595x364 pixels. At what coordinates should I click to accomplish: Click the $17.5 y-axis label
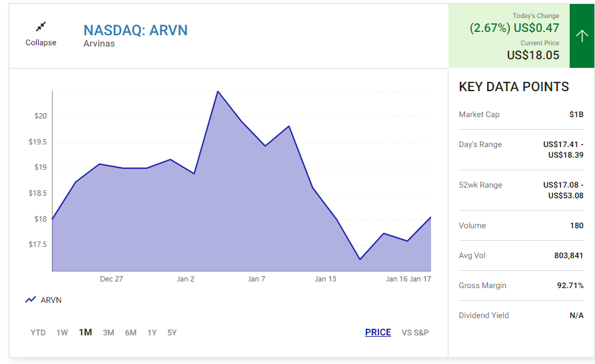(x=38, y=245)
